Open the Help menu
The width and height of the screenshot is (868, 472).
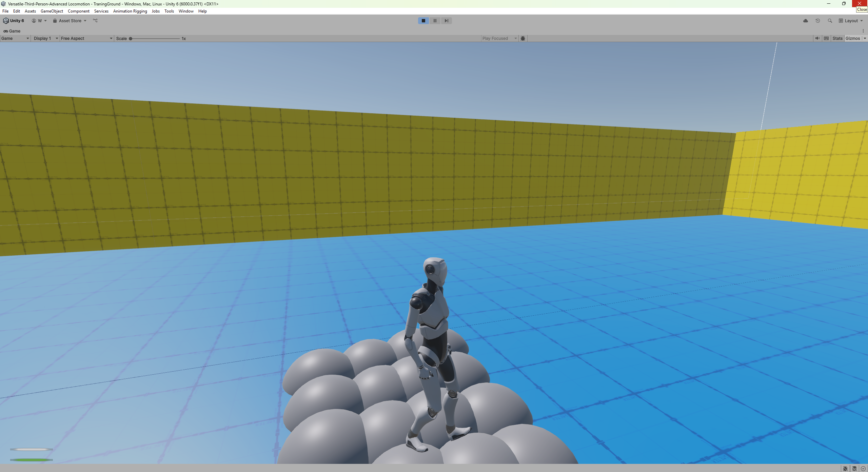(202, 11)
